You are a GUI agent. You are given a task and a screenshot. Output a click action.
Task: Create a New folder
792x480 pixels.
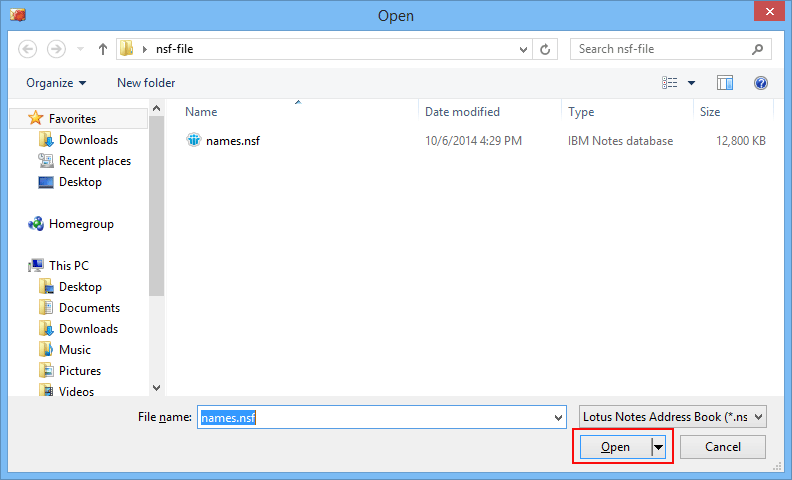146,83
